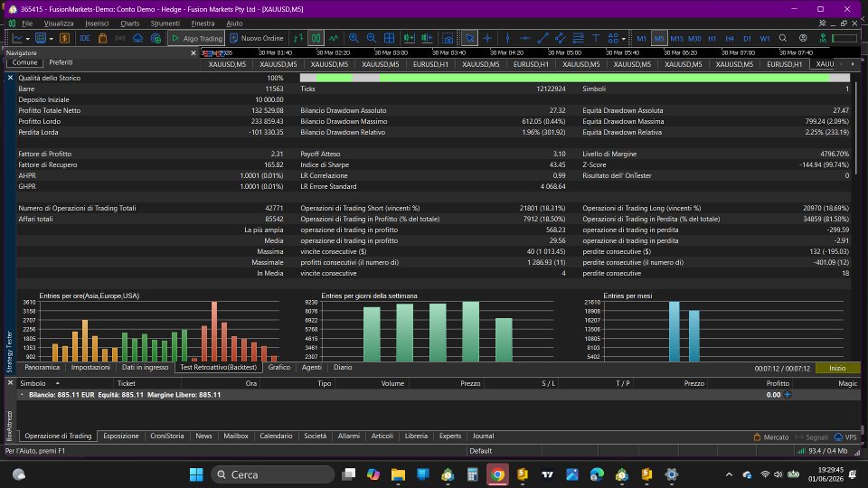Switch chart to line chart type
Viewport: 868px width, 488px height.
(334, 38)
